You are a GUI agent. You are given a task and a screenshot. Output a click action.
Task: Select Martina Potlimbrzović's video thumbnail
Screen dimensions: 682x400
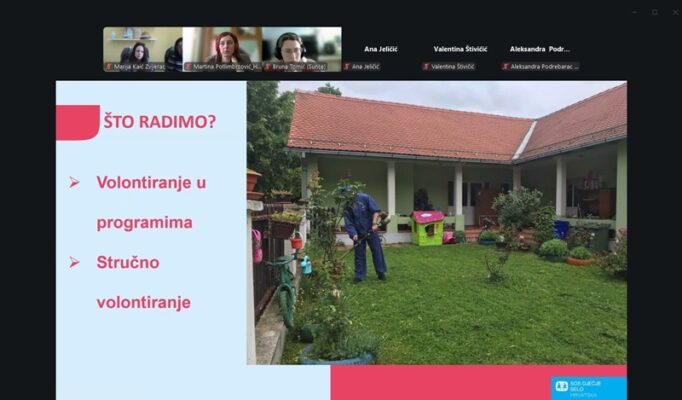point(222,46)
